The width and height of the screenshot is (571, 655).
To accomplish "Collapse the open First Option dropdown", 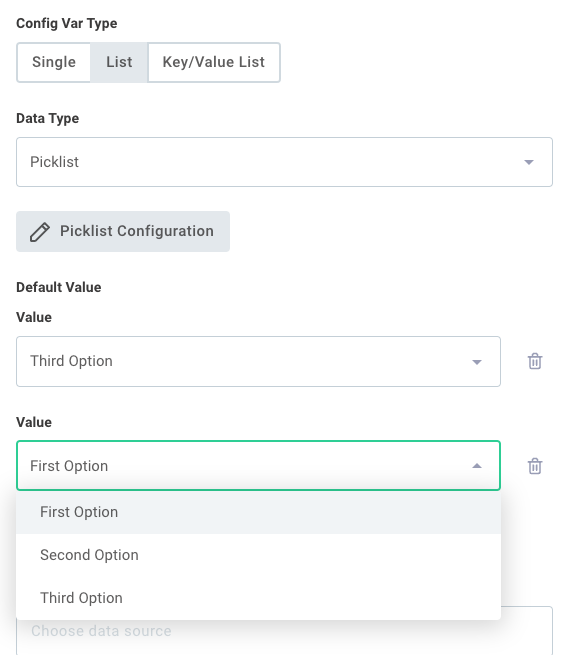I will (x=258, y=466).
